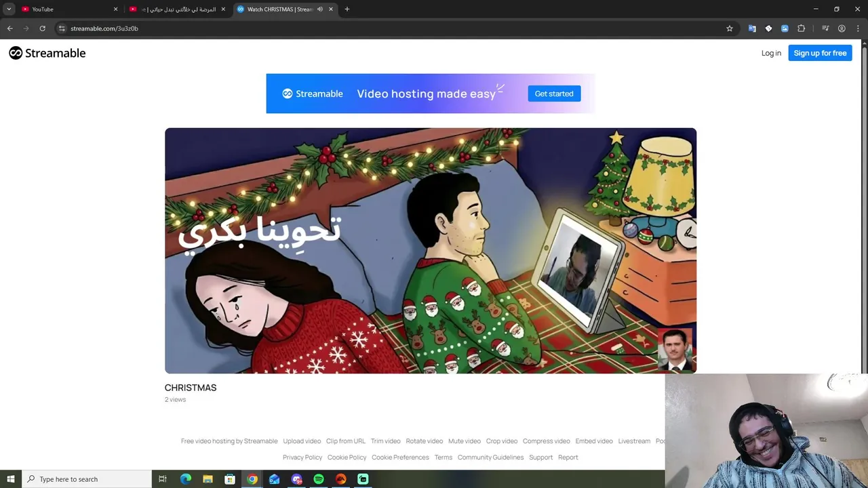868x488 pixels.
Task: Click the Streamable logo in the header
Action: pyautogui.click(x=47, y=53)
